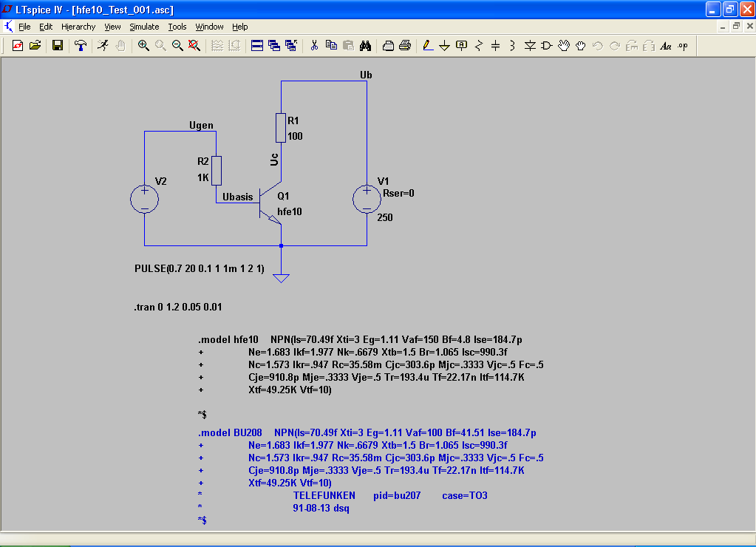756x547 pixels.
Task: Select the Place Resistor tool
Action: (x=479, y=46)
